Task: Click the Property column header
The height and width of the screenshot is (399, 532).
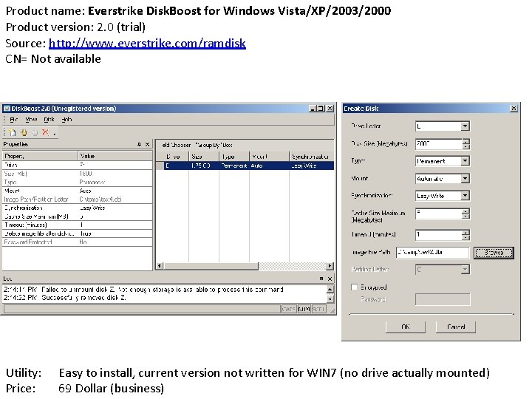Action: [40, 156]
